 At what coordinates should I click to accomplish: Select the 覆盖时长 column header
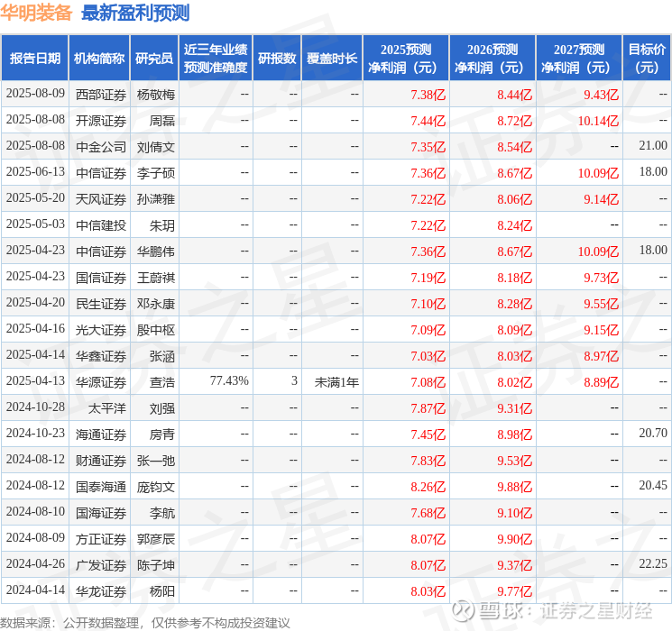point(332,59)
